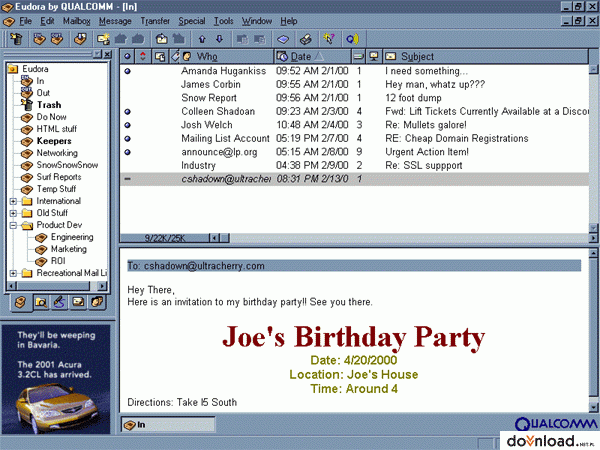
Task: Select the Keepers mailbox
Action: [x=54, y=141]
